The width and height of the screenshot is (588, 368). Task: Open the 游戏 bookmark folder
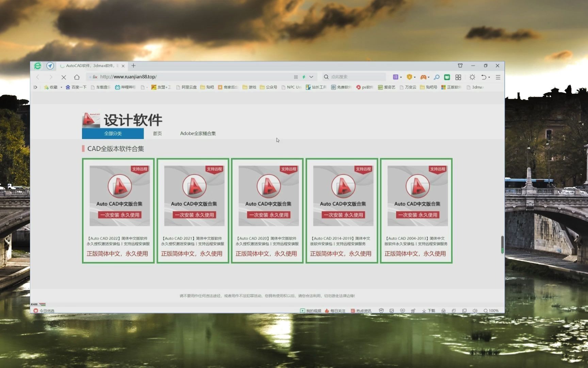coord(249,87)
